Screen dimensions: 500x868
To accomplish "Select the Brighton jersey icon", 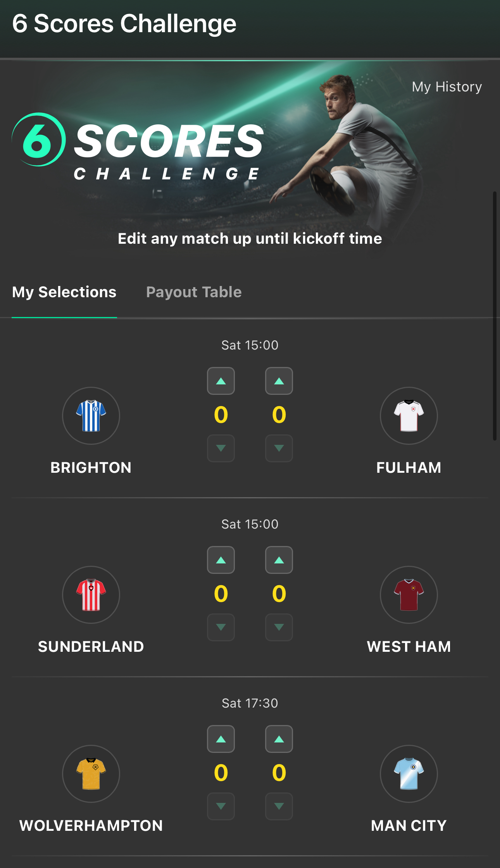I will coord(91,416).
